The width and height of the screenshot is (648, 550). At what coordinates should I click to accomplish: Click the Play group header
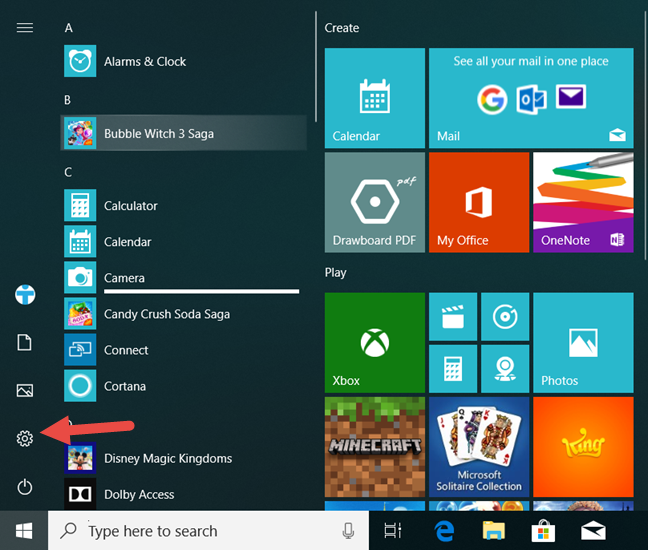(x=335, y=273)
